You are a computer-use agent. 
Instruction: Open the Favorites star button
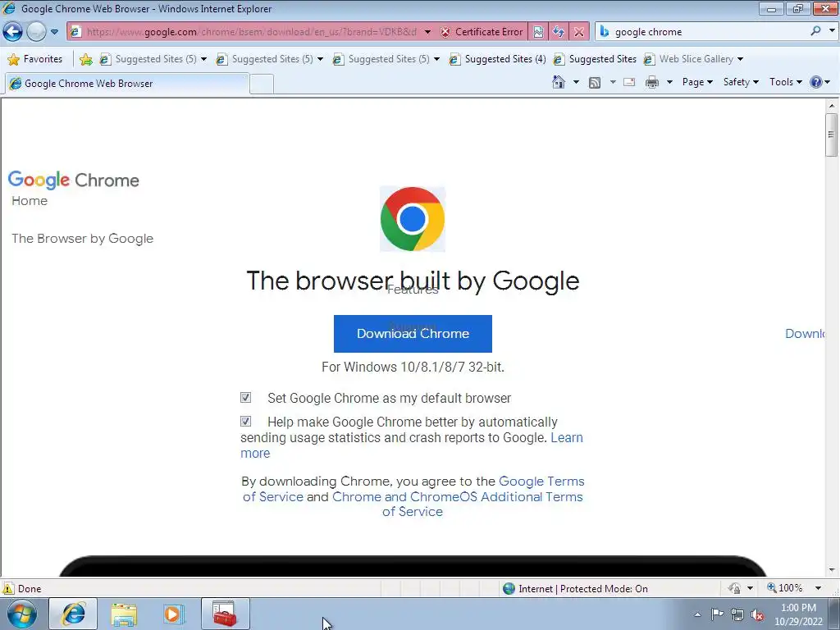(35, 59)
